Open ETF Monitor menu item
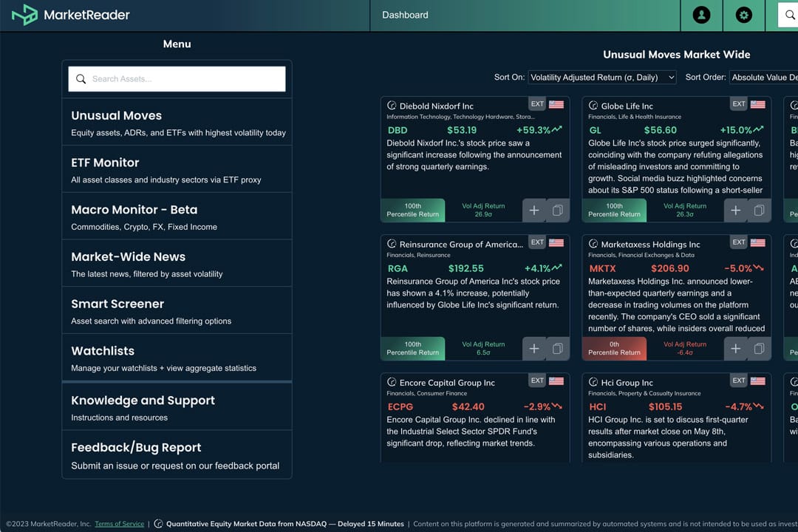The width and height of the screenshot is (798, 532). tap(177, 169)
